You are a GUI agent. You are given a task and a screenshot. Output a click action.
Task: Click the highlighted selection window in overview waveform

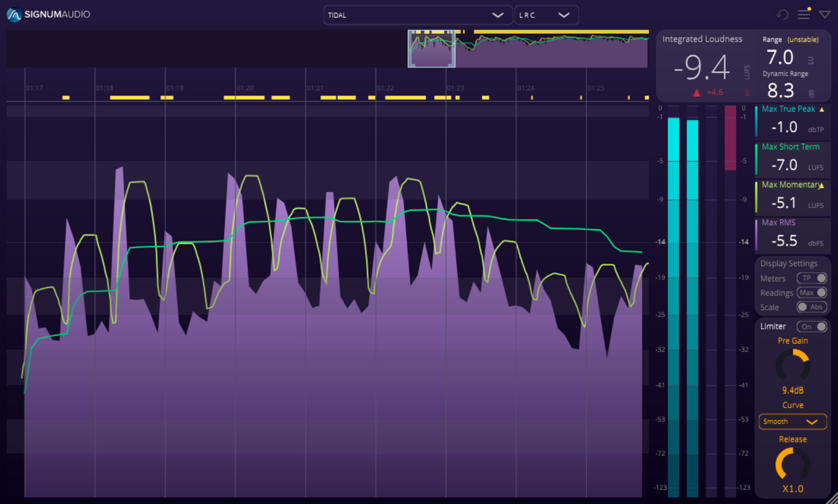(x=432, y=49)
